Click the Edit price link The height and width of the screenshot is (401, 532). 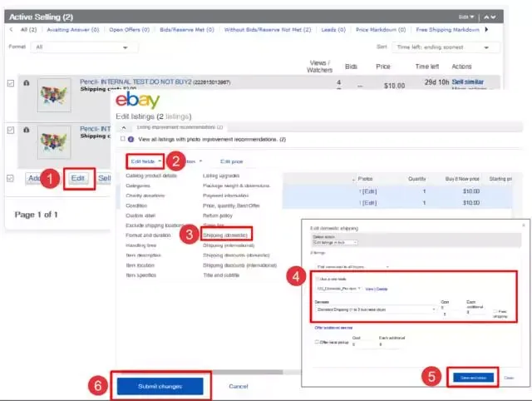(x=231, y=161)
